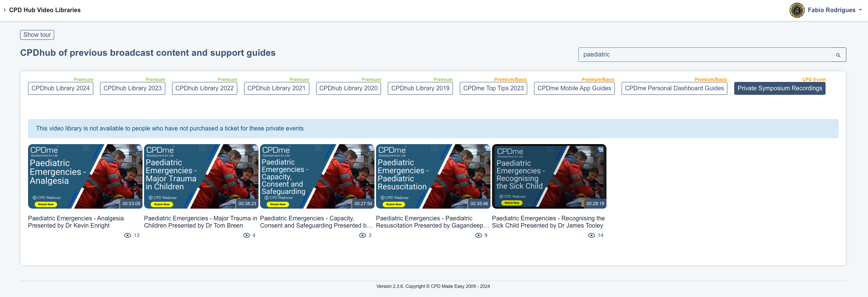Open the Major Trauma in Children thumbnail
This screenshot has width=868, height=297.
click(x=201, y=176)
